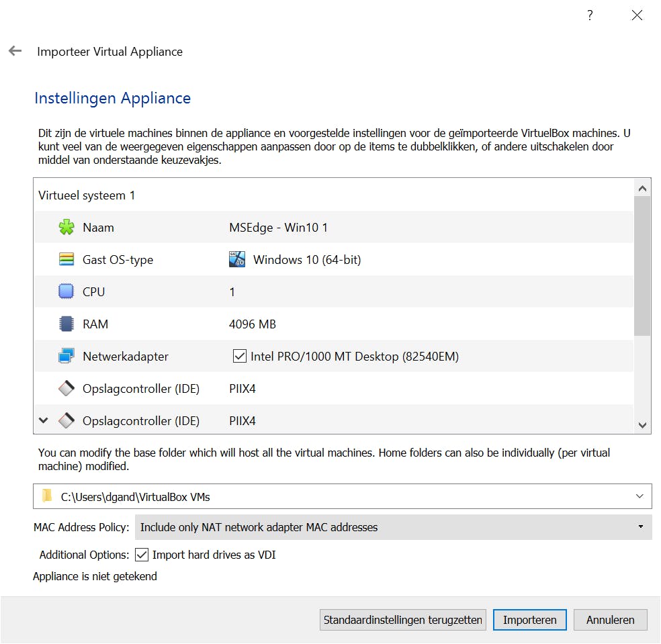661x644 pixels.
Task: Close the import dialog window
Action: point(637,15)
